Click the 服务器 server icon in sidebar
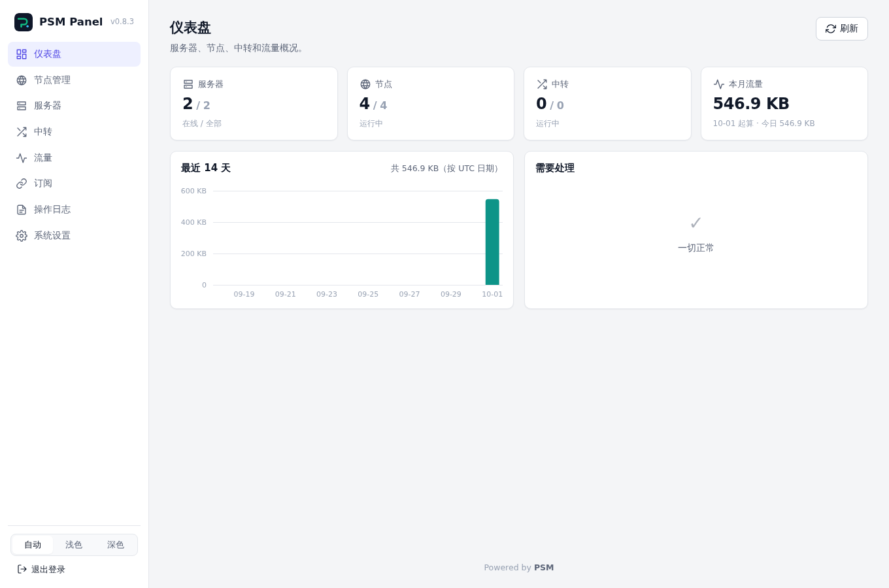889x588 pixels. pos(22,106)
